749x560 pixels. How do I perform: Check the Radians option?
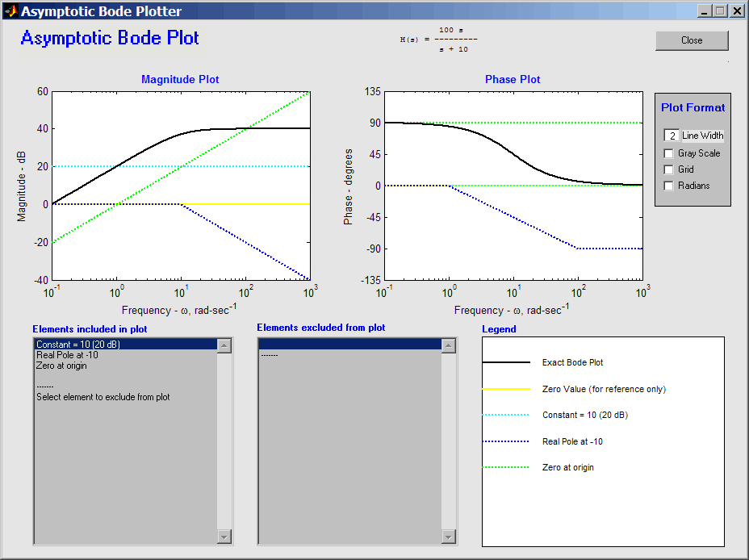coord(669,186)
